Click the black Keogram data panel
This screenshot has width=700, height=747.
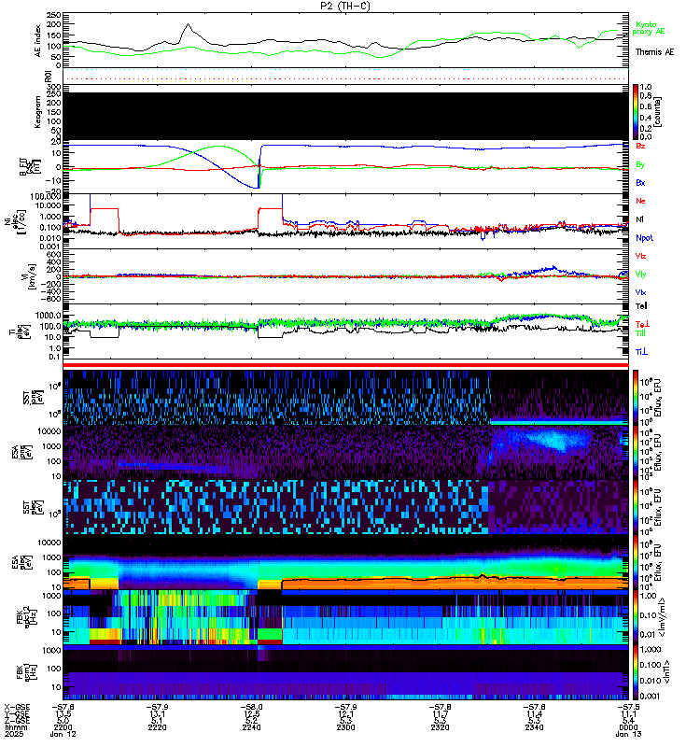(x=345, y=116)
